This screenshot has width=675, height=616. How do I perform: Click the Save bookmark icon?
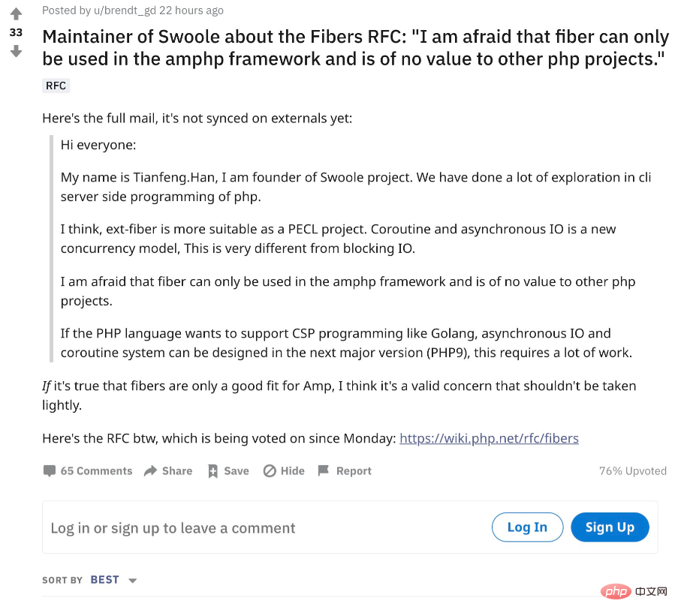tap(212, 471)
